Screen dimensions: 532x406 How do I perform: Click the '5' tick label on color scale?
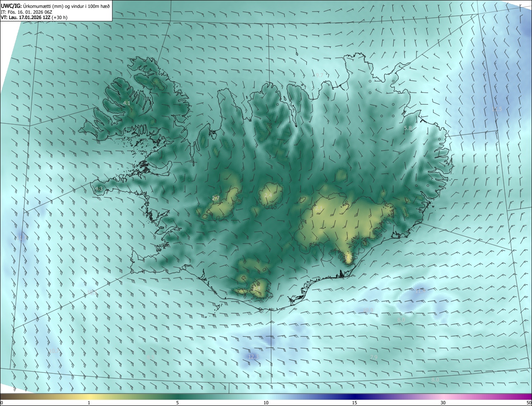(177, 403)
